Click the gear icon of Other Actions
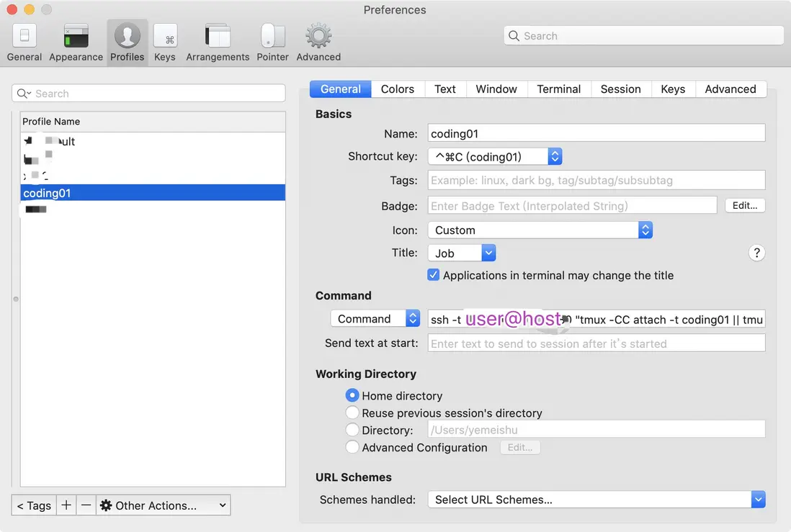791x532 pixels. click(x=106, y=505)
